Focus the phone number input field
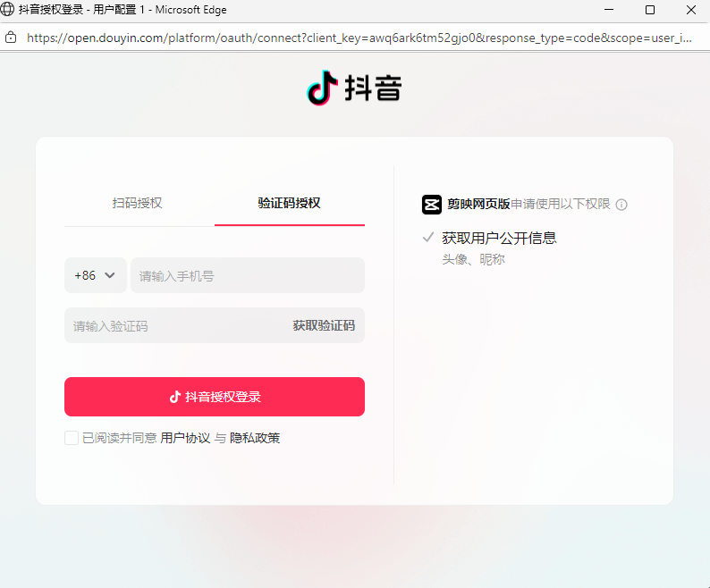 pyautogui.click(x=248, y=275)
